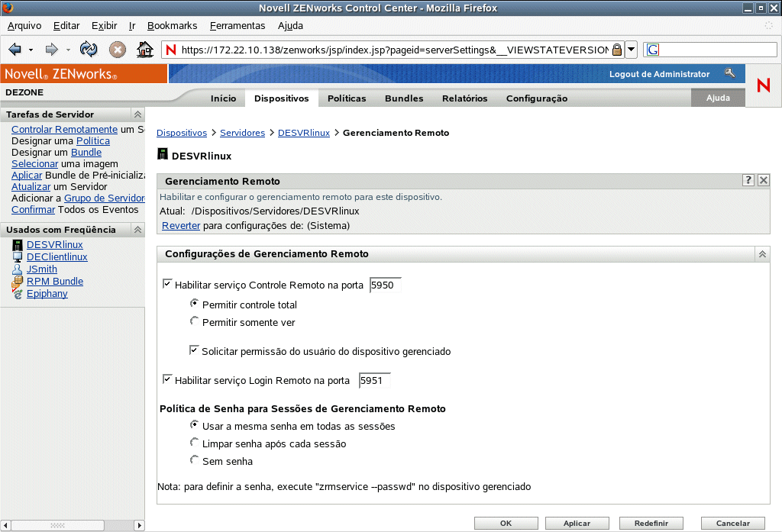Click the Epiphany bundle icon
Image resolution: width=782 pixels, height=532 pixels.
point(18,294)
